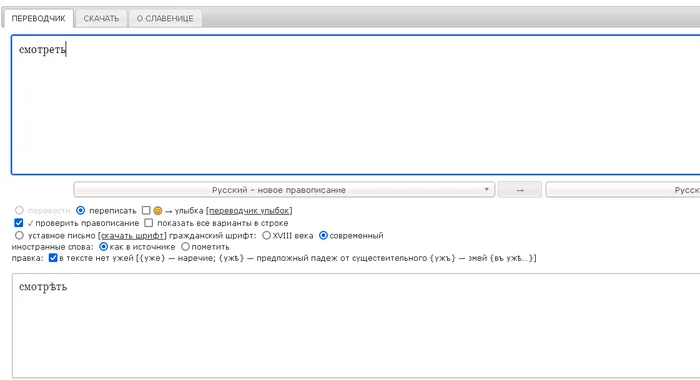
Task: Open the target language dropdown on the right
Action: click(623, 190)
